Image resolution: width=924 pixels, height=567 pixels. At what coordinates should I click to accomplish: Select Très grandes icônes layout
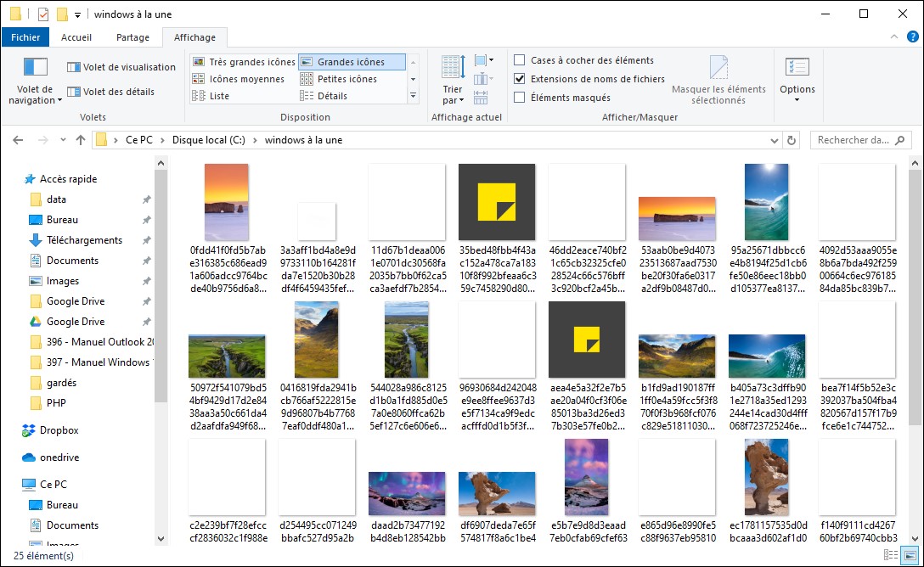pyautogui.click(x=244, y=62)
